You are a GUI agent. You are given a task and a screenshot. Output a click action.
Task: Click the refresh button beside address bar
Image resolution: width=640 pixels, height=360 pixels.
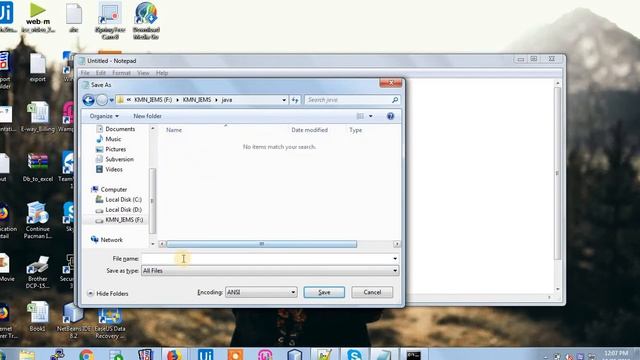click(295, 100)
